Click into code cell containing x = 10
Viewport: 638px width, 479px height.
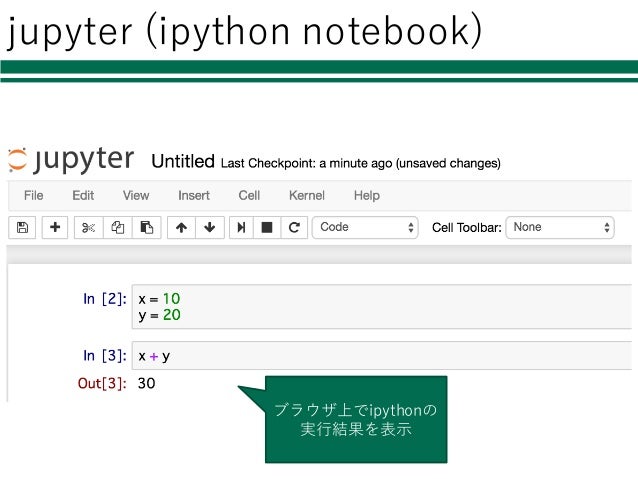tap(382, 306)
